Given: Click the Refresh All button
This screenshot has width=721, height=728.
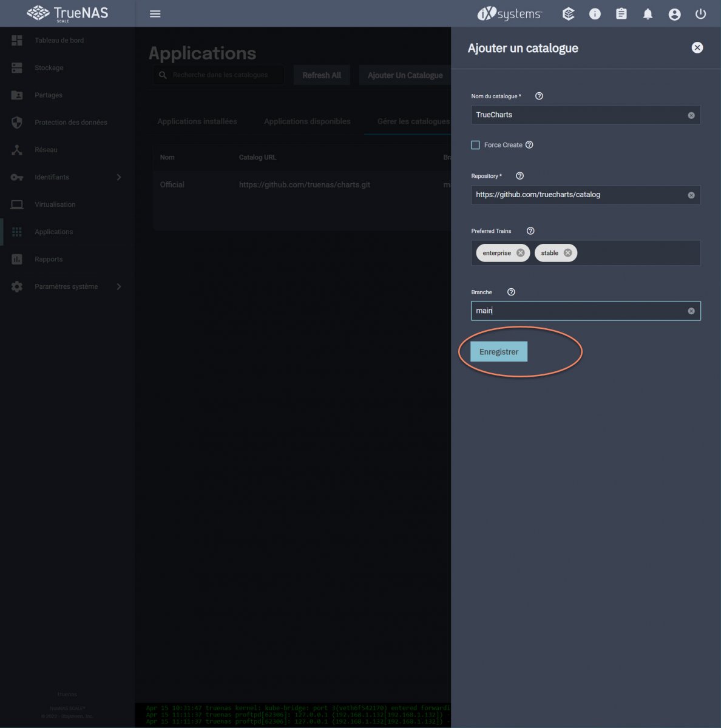Looking at the screenshot, I should point(322,75).
